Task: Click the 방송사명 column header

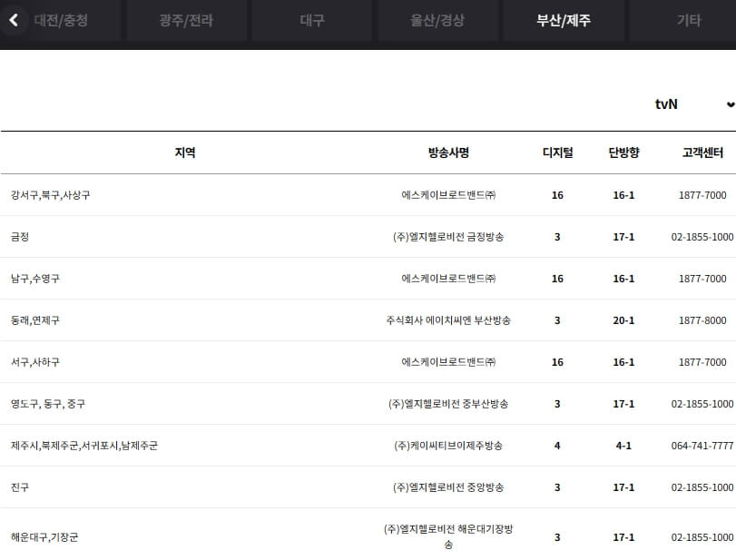Action: coord(448,152)
